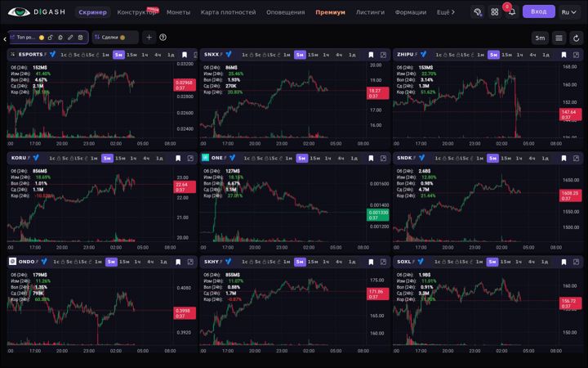Collapse the side panel with left chevron
588x368 pixels.
(5, 38)
